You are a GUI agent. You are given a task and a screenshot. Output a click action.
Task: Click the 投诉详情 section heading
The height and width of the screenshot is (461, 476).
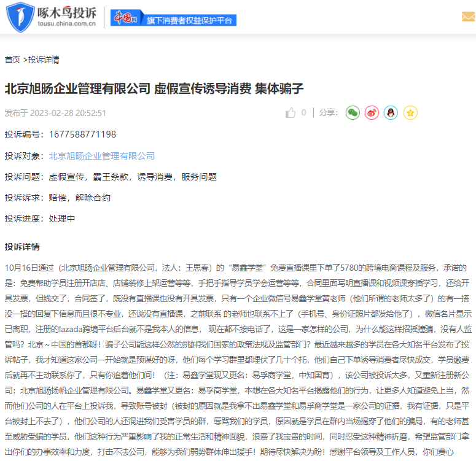(x=22, y=247)
